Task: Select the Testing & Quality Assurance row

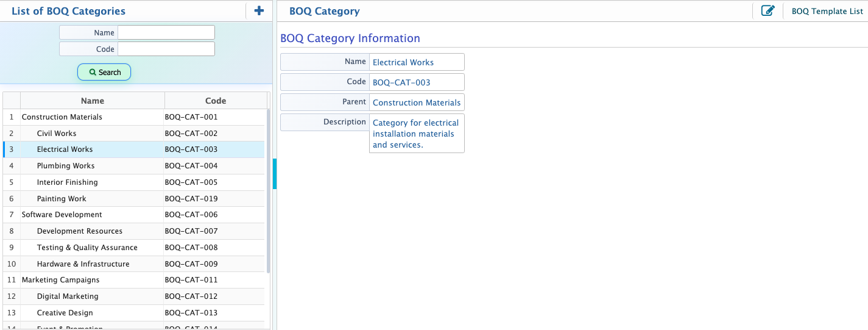Action: 134,248
